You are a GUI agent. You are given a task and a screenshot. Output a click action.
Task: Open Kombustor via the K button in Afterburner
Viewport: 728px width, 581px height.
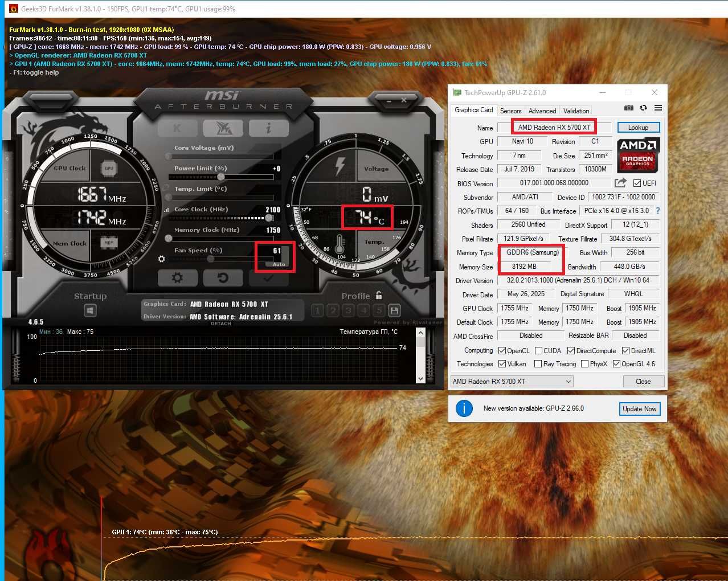pyautogui.click(x=177, y=128)
